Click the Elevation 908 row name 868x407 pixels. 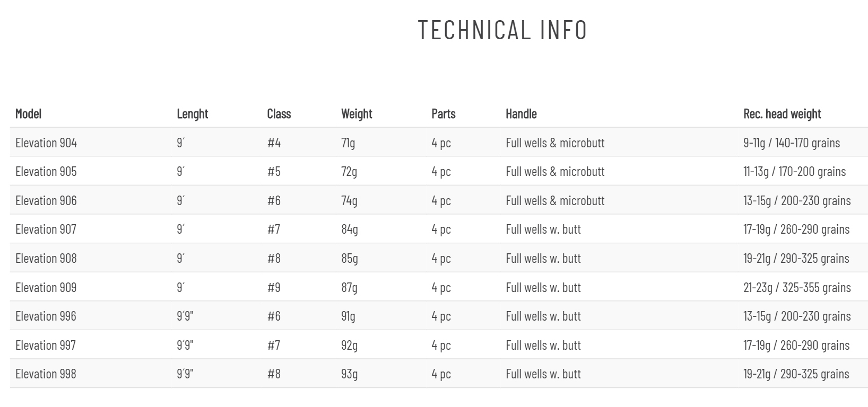pyautogui.click(x=46, y=258)
